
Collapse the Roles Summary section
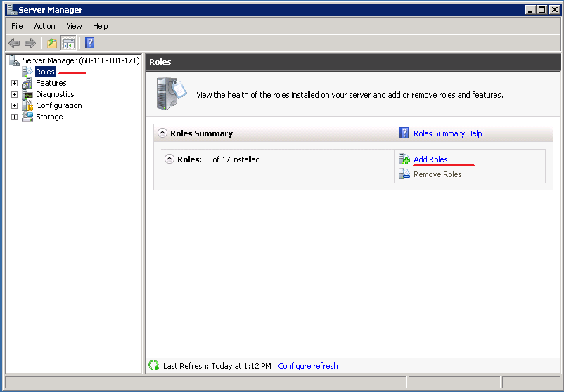(162, 133)
